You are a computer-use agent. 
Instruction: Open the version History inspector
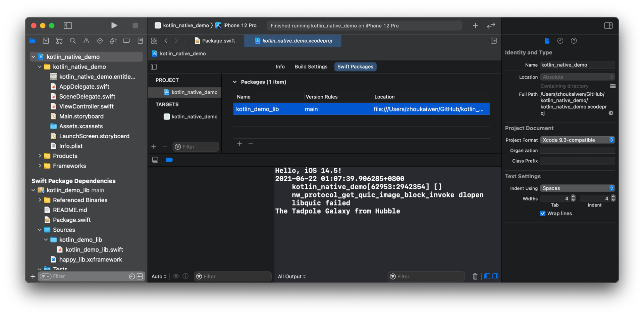[560, 41]
